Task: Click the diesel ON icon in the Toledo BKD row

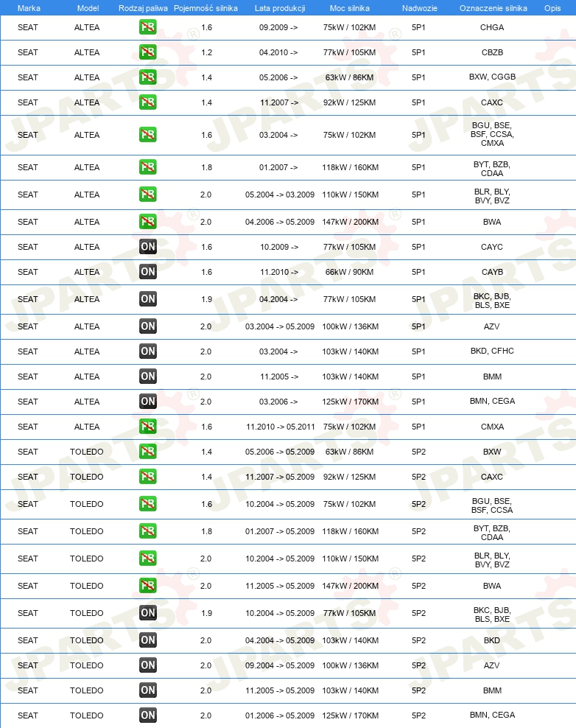Action: (147, 640)
